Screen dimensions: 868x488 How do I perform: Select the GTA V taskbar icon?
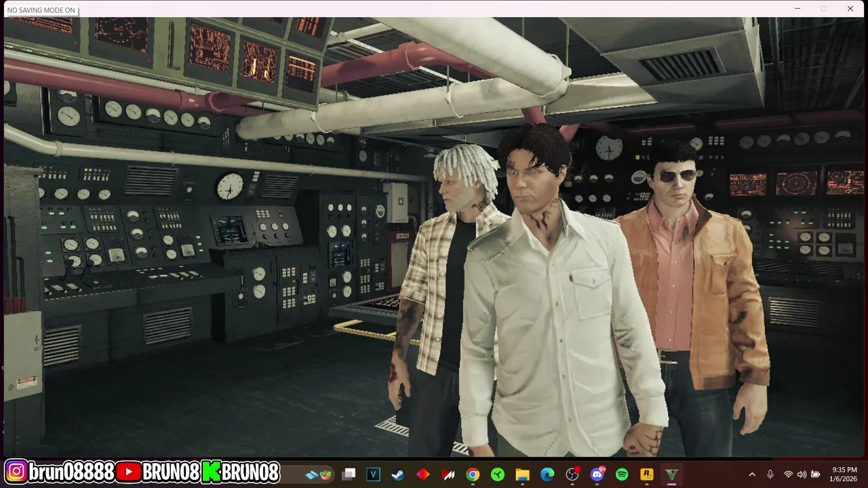pos(672,474)
